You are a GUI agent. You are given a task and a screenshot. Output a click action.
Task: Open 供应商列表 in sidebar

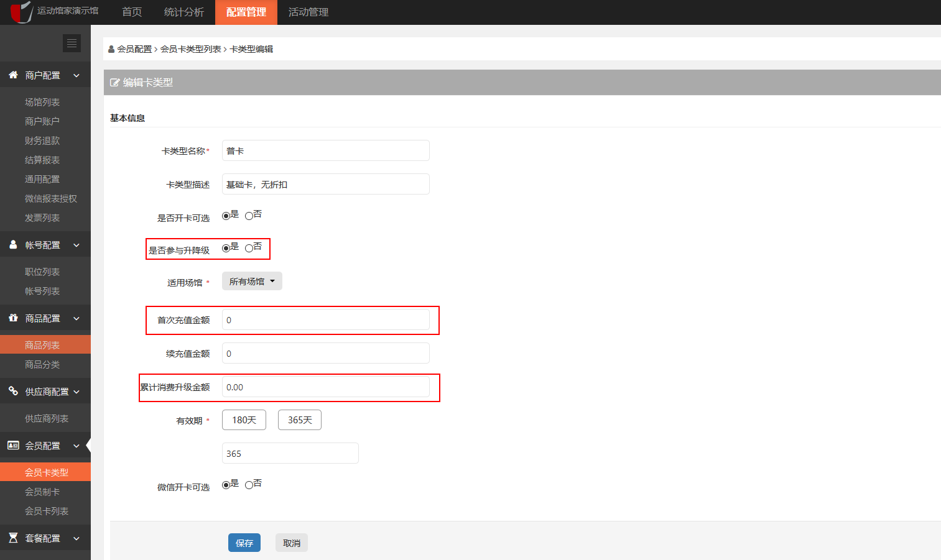(x=47, y=418)
